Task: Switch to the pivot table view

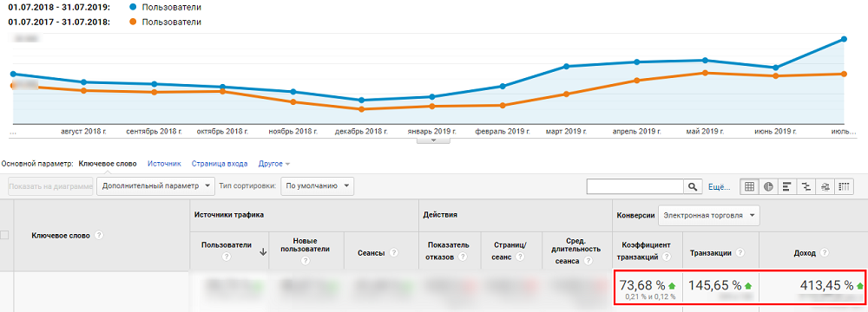Action: click(x=845, y=187)
